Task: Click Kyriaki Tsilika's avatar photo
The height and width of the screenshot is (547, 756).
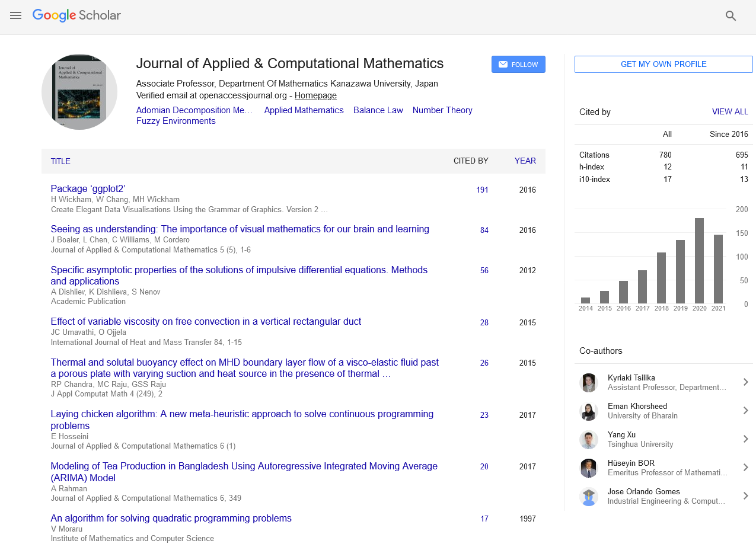Action: click(x=589, y=382)
